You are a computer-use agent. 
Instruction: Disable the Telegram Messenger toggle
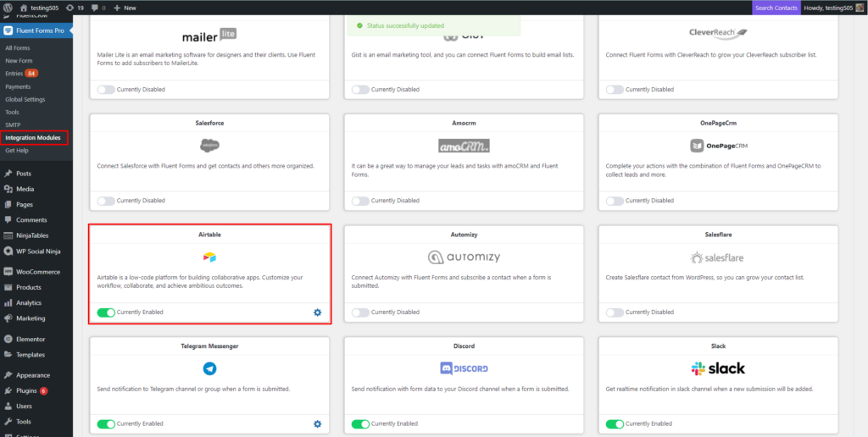click(106, 423)
